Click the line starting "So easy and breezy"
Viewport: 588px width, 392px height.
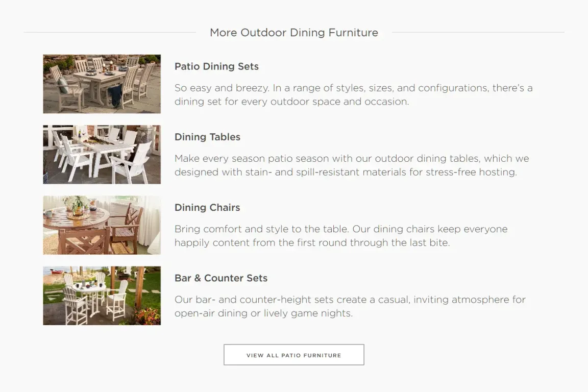click(353, 88)
